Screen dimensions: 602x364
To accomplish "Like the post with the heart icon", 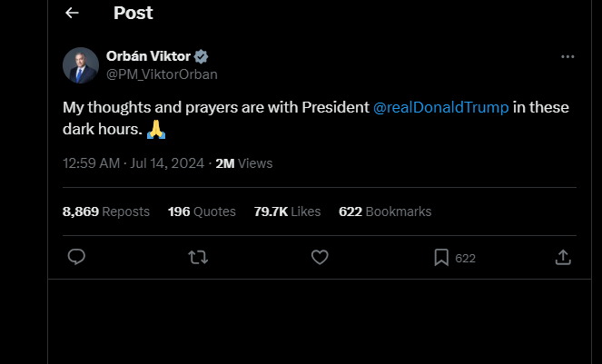I will click(320, 258).
